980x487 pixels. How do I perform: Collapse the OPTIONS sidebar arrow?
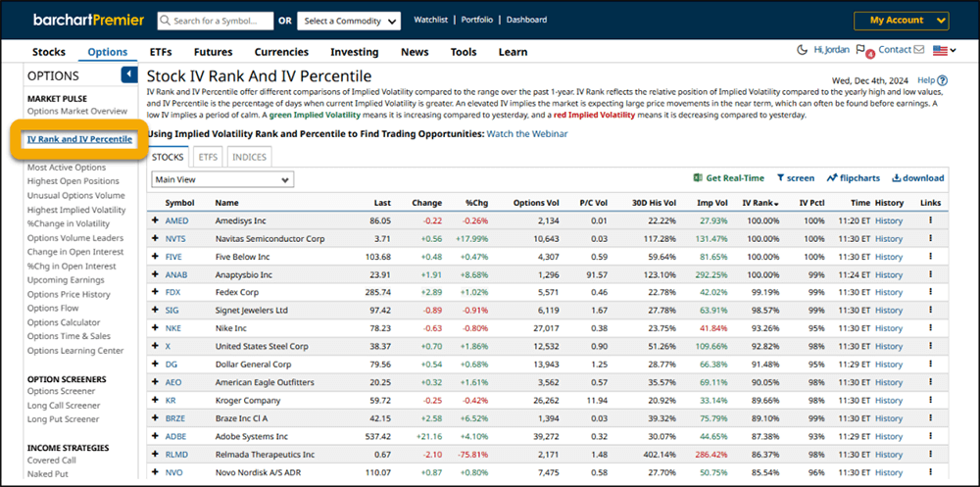(x=128, y=75)
